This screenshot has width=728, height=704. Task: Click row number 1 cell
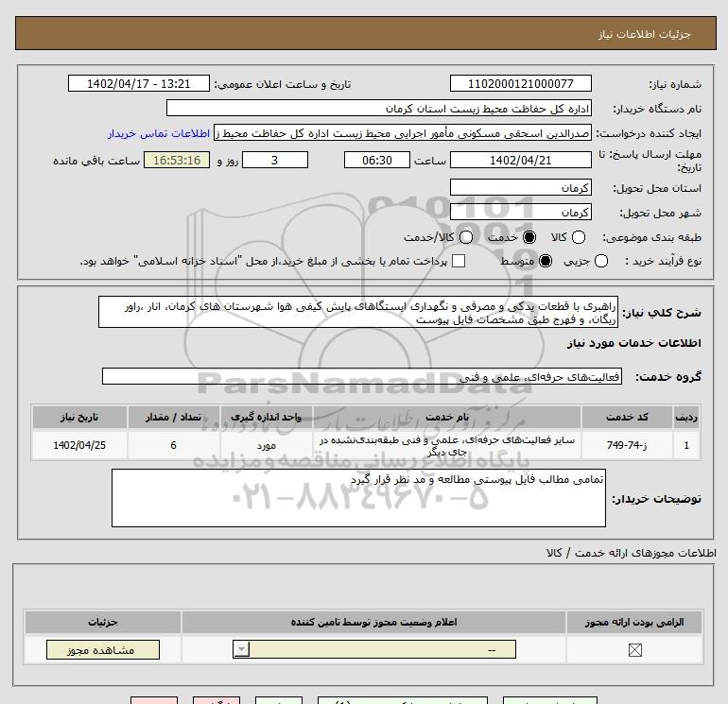pos(686,445)
